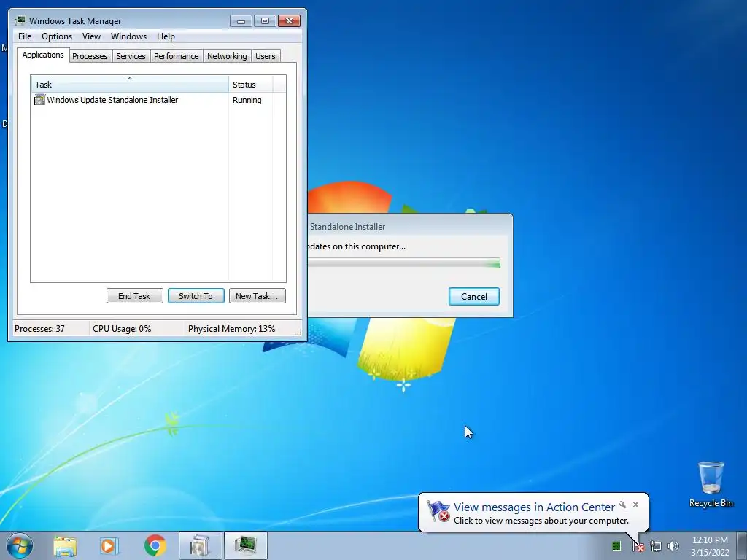
Task: Sort by the Task column header
Action: [130, 85]
